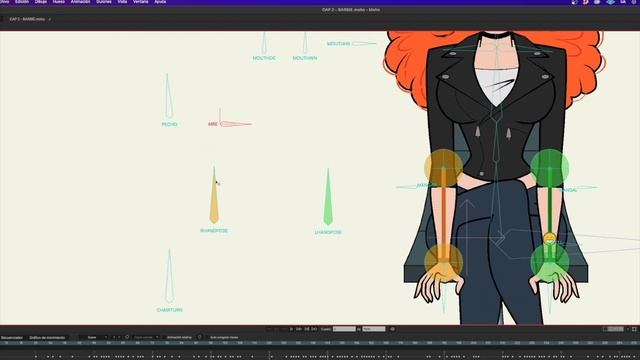The image size is (640, 360).
Task: Select the MOUTHDE control bone
Action: point(264,43)
